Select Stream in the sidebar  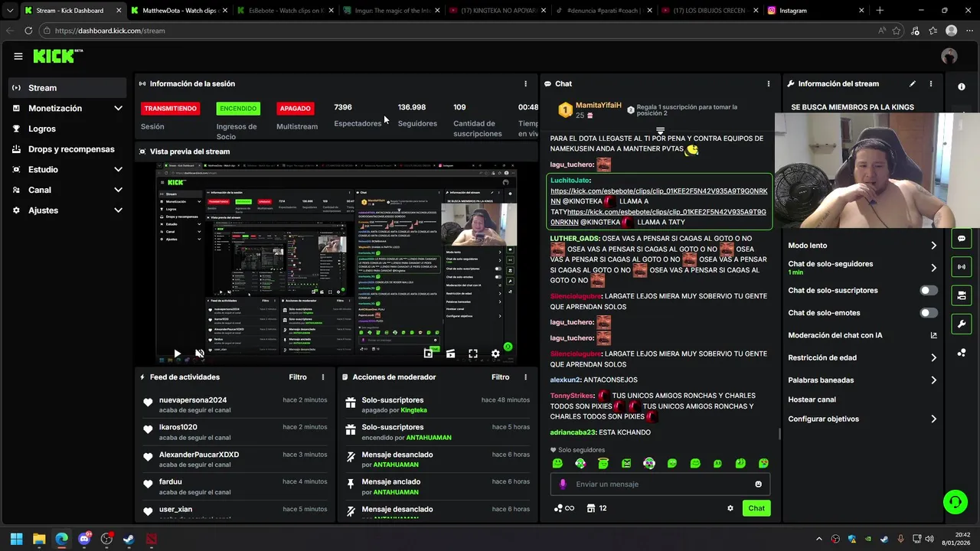tap(67, 88)
